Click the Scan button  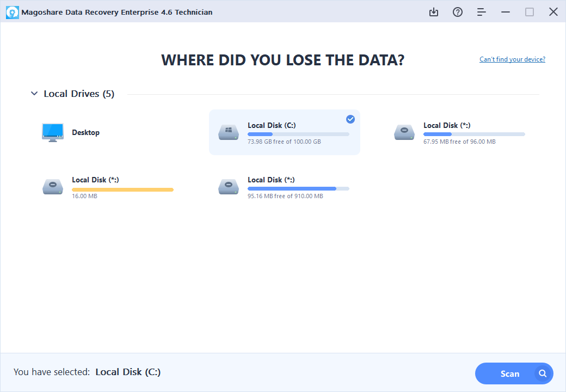pyautogui.click(x=510, y=373)
